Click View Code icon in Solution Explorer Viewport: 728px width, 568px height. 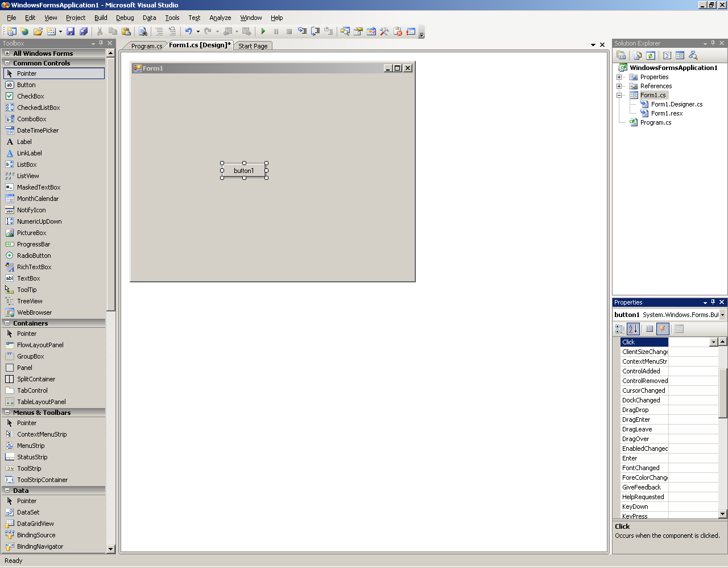[x=667, y=55]
